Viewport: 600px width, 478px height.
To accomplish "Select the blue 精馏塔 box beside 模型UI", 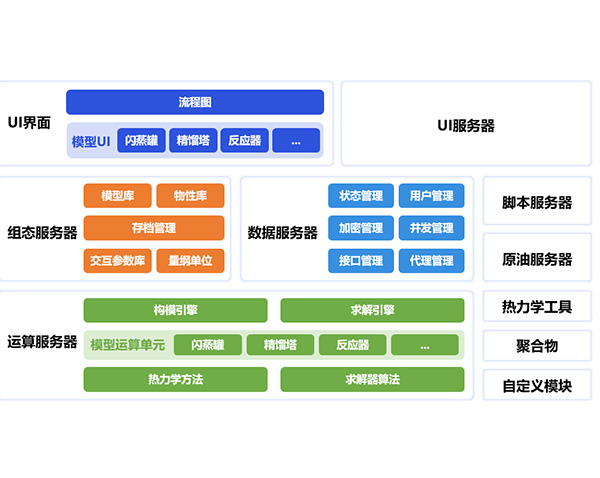I will (x=193, y=140).
